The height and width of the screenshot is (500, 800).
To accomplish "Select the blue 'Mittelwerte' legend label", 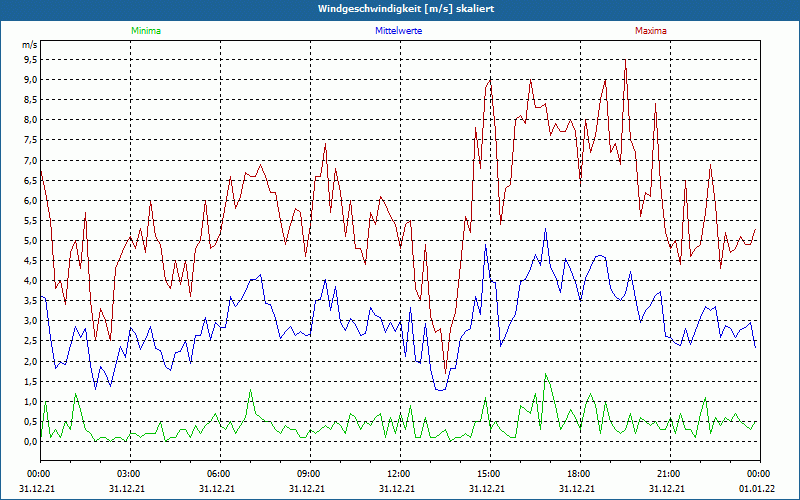I will [398, 31].
